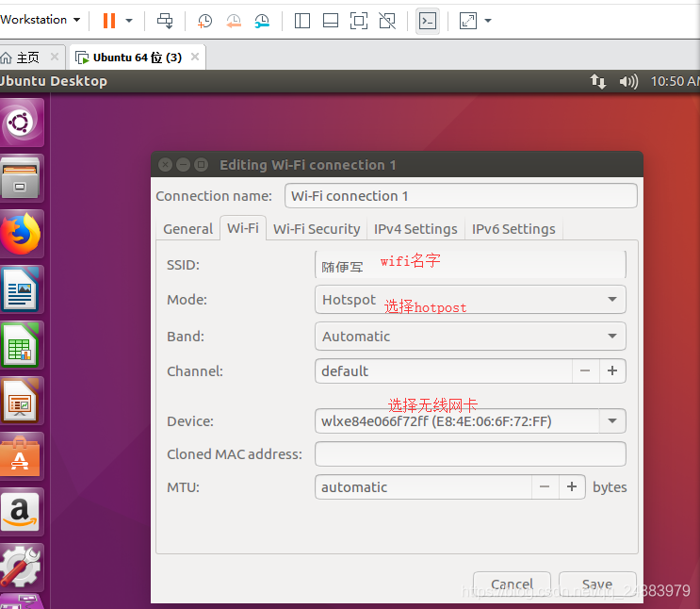Revert to previous snapshot
The height and width of the screenshot is (609, 700).
[234, 21]
